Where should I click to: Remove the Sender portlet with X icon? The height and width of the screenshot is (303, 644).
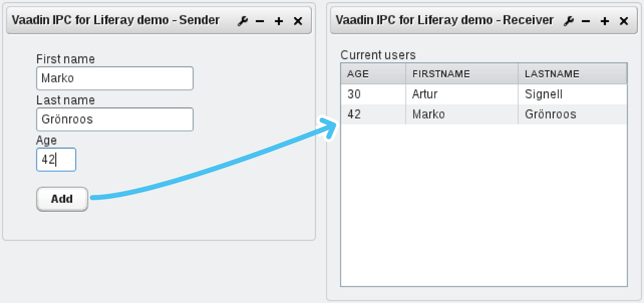pos(298,21)
